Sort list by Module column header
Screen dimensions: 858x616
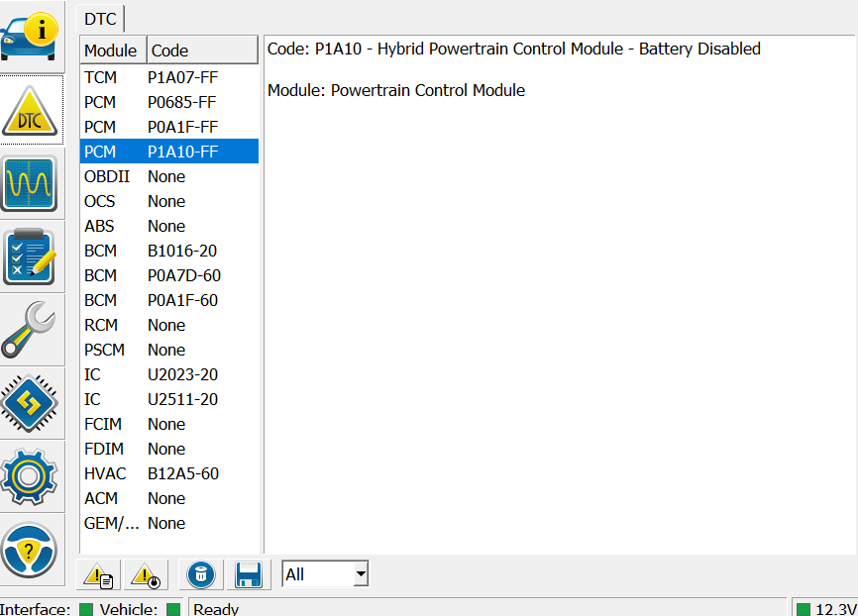(x=112, y=51)
